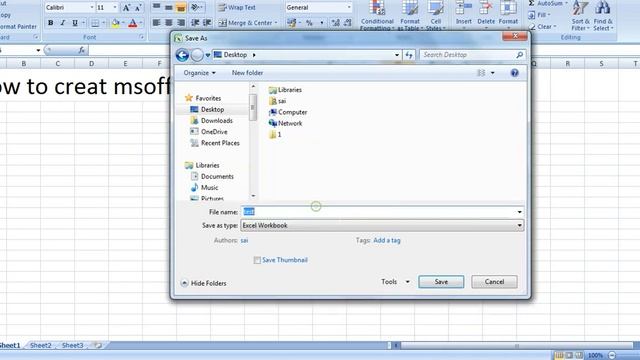640x360 pixels.
Task: Open the General number format dropdown
Action: pyautogui.click(x=349, y=7)
